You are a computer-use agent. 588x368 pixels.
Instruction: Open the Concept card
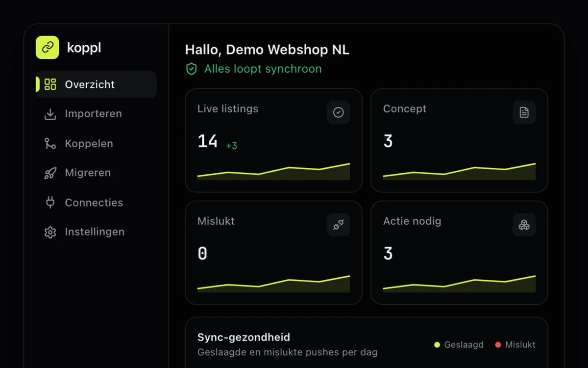coord(460,140)
